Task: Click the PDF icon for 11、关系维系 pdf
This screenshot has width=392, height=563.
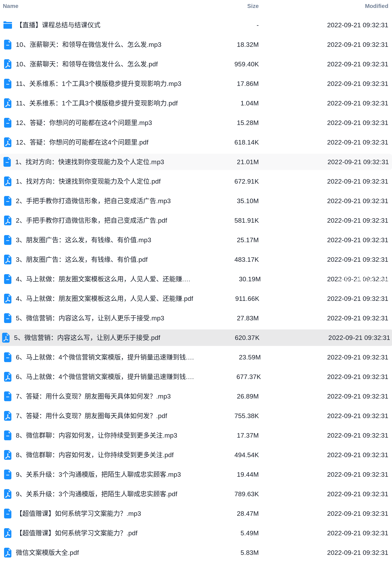Action: pos(8,103)
